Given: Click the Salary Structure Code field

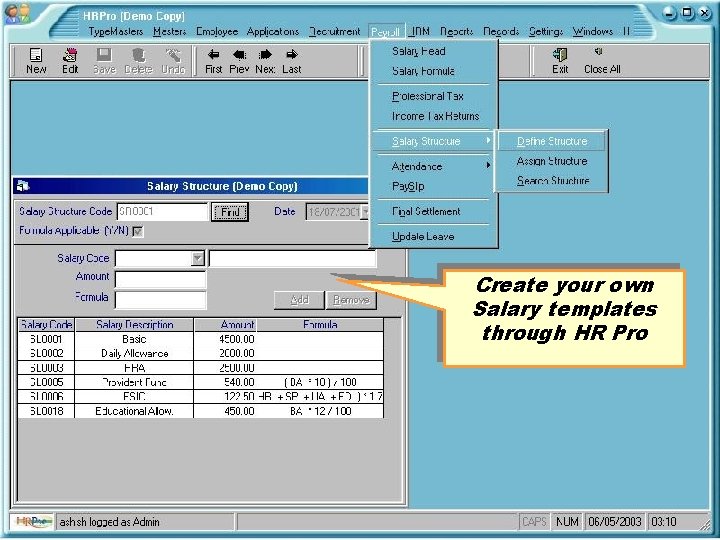Looking at the screenshot, I should 162,212.
